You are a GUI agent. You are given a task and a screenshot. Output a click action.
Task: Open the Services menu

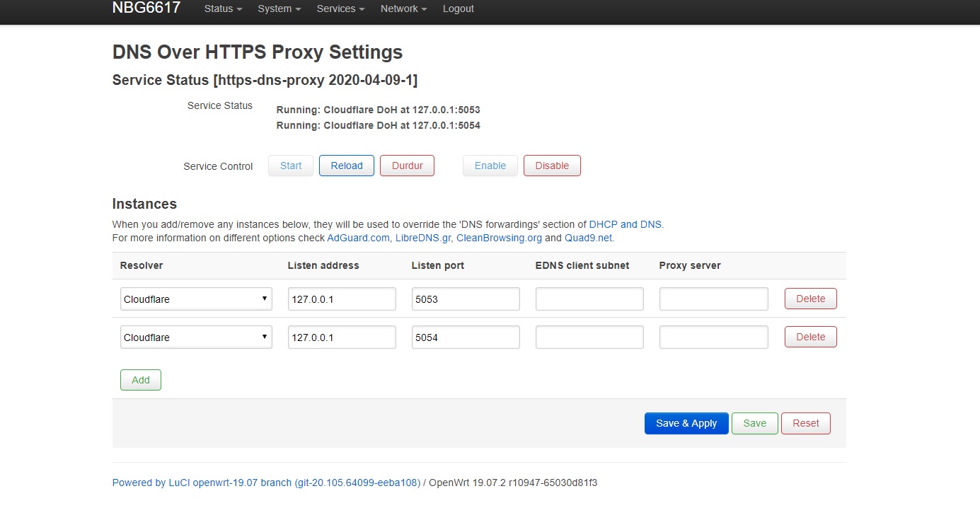[x=340, y=8]
